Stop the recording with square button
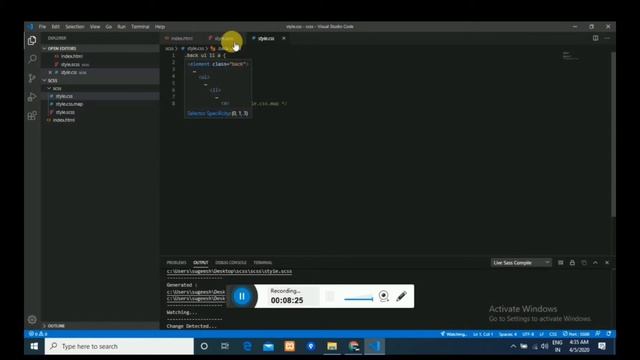 tap(330, 296)
